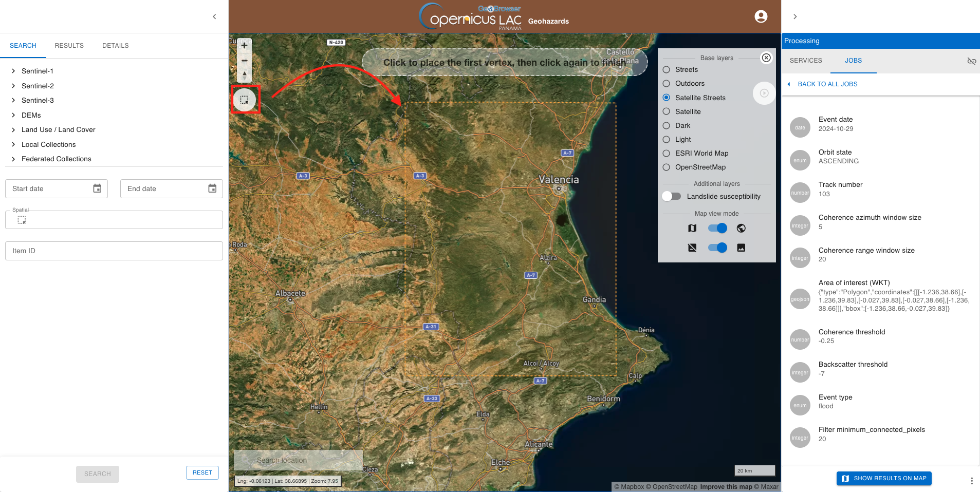Viewport: 980px width, 492px height.
Task: Click SHOW RESULTS ON MAP button
Action: tap(884, 478)
